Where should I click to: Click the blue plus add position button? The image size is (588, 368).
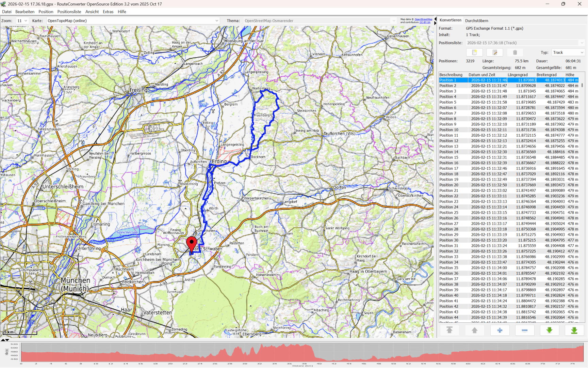point(500,330)
